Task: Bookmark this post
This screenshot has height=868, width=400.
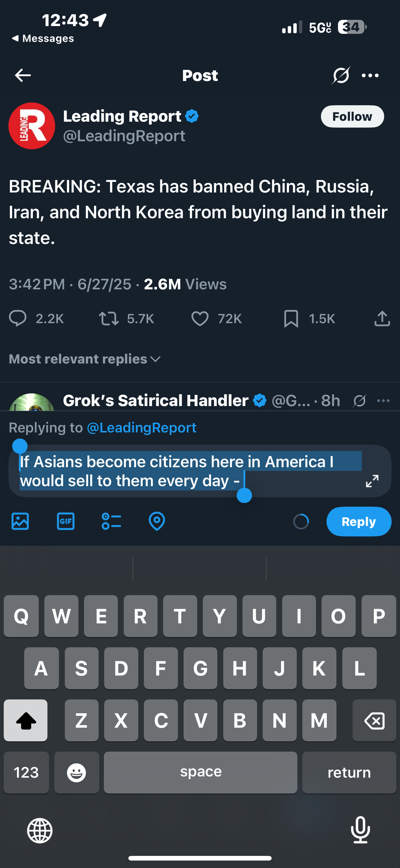Action: tap(291, 319)
